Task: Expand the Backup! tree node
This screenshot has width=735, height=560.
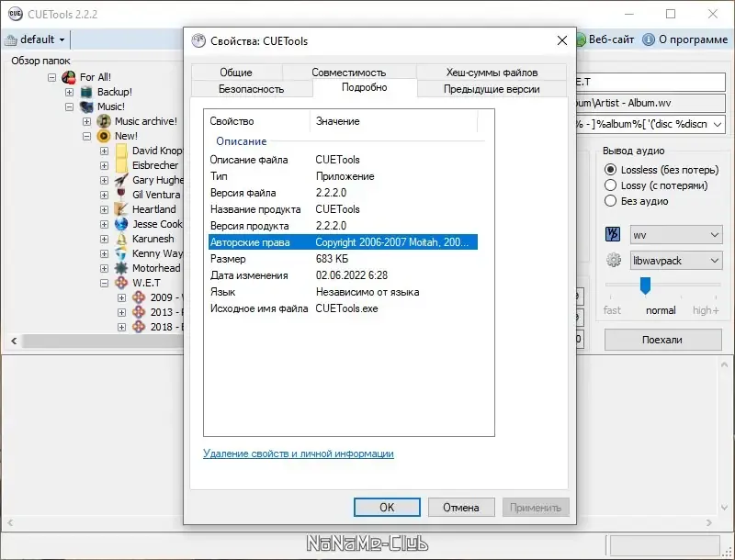Action: (x=70, y=92)
